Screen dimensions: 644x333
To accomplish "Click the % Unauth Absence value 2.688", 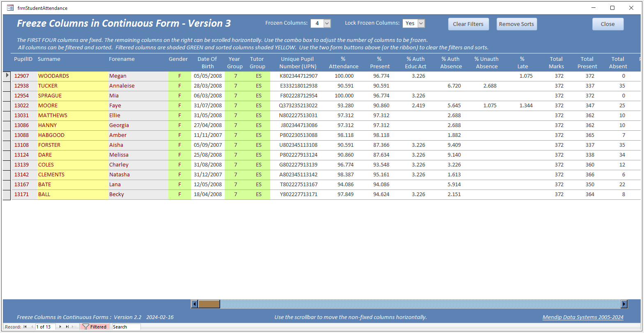I will (490, 86).
